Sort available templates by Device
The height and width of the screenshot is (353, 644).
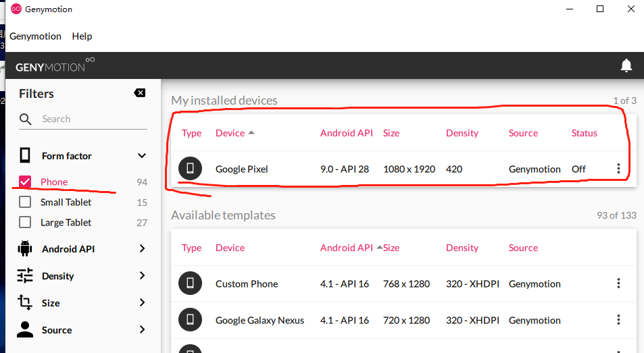click(x=230, y=248)
